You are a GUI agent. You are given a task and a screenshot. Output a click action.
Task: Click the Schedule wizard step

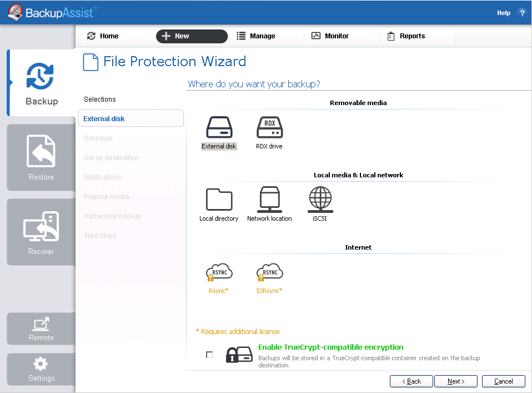pos(98,138)
